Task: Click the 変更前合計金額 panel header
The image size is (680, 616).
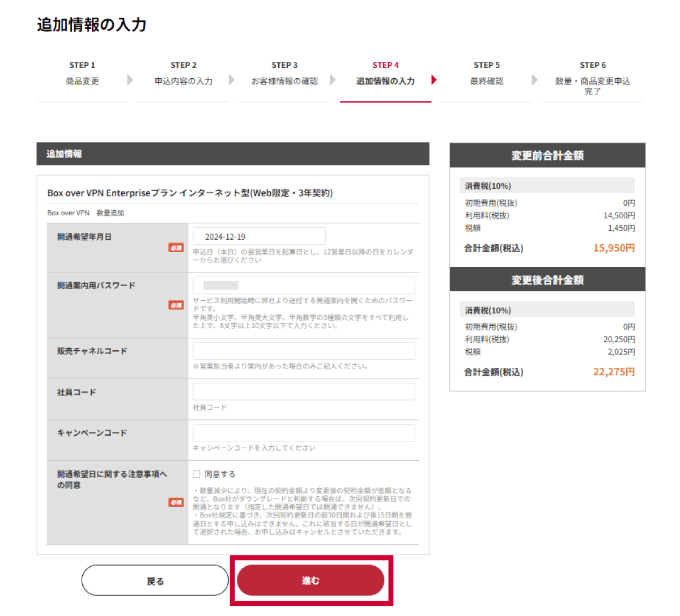Action: pos(547,155)
